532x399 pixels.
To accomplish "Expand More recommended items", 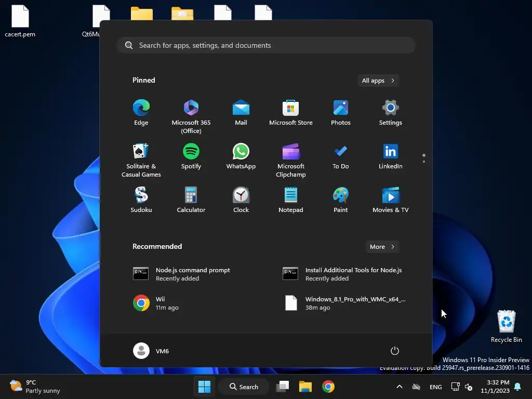I will [382, 247].
